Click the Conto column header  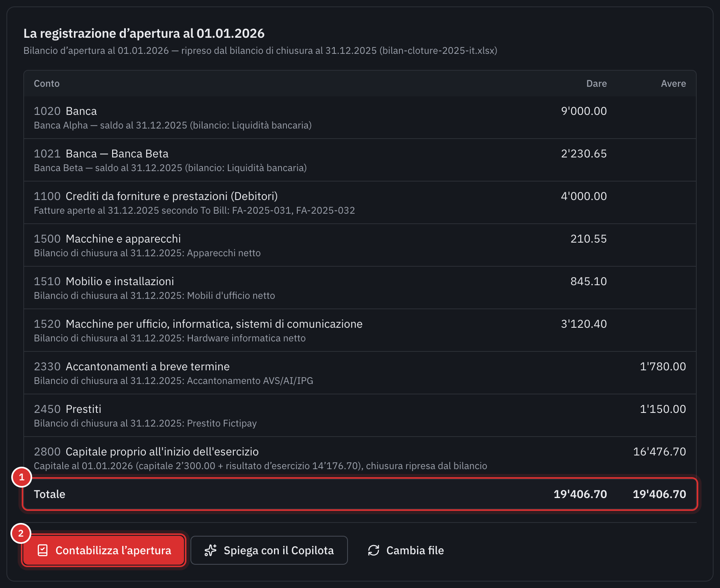pyautogui.click(x=47, y=84)
